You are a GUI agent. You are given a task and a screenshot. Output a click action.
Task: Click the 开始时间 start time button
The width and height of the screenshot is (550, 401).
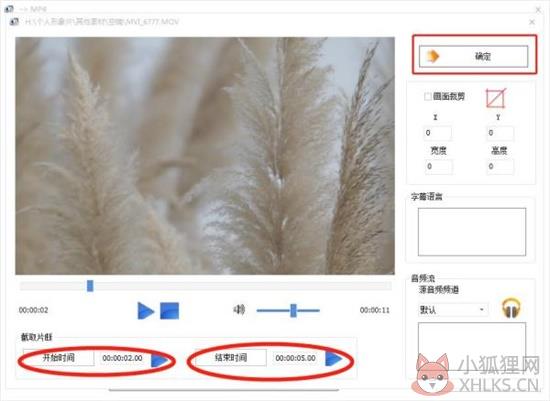point(59,358)
